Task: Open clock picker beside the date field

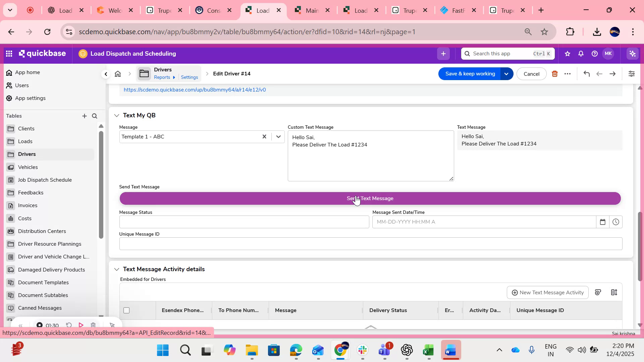Action: [x=616, y=222]
